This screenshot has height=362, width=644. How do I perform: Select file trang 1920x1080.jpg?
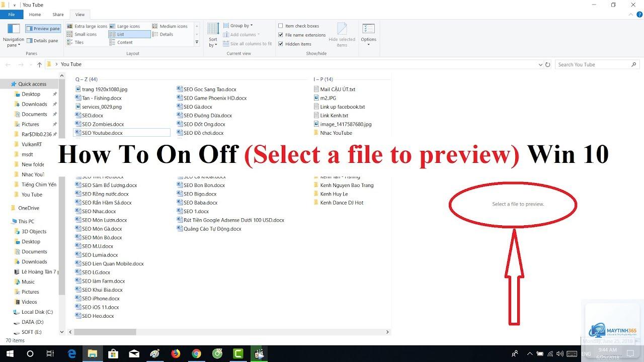(101, 89)
